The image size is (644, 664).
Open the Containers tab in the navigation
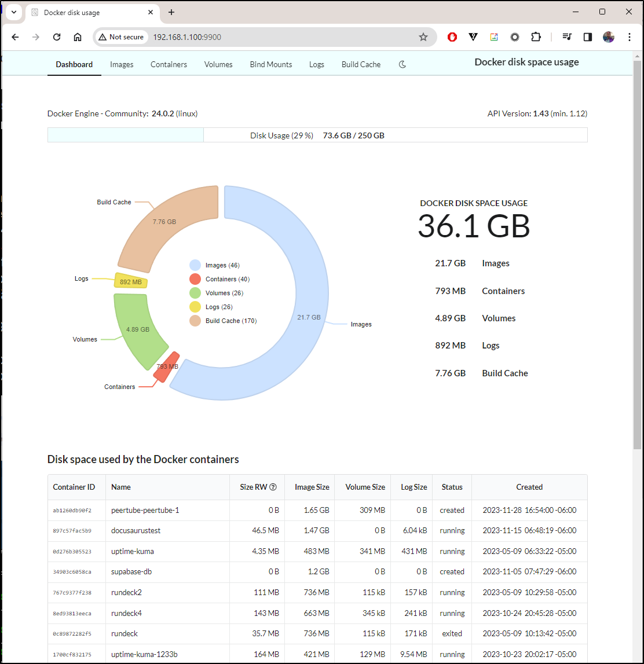169,64
